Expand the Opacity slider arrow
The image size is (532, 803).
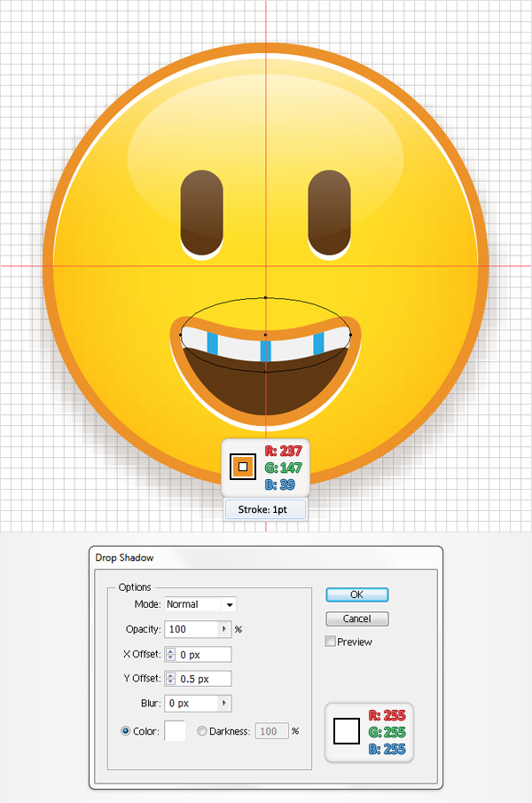pyautogui.click(x=224, y=629)
